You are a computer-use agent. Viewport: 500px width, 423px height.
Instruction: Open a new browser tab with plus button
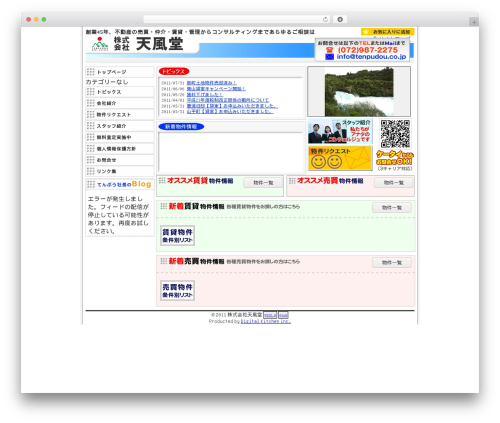[474, 22]
